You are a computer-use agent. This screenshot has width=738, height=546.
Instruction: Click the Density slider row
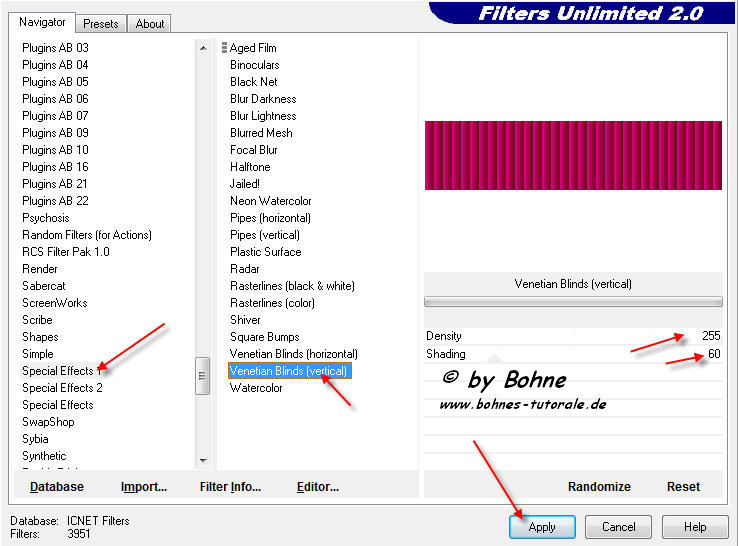pos(572,336)
